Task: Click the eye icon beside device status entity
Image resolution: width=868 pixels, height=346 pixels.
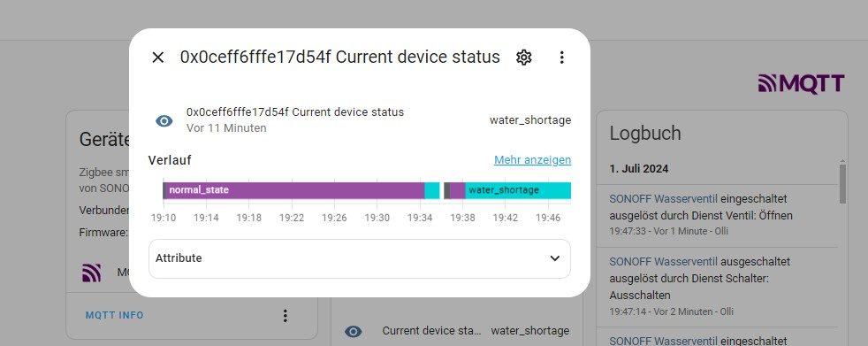Action: (164, 121)
